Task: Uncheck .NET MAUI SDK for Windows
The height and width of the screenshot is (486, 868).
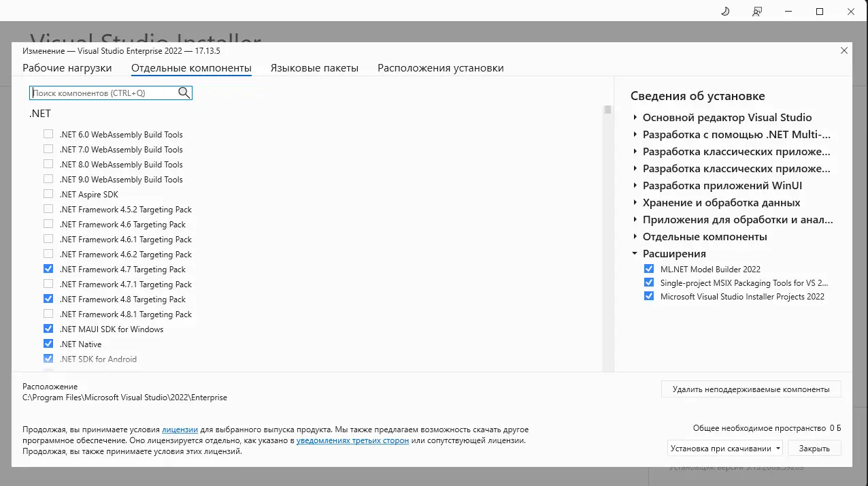Action: pyautogui.click(x=48, y=329)
